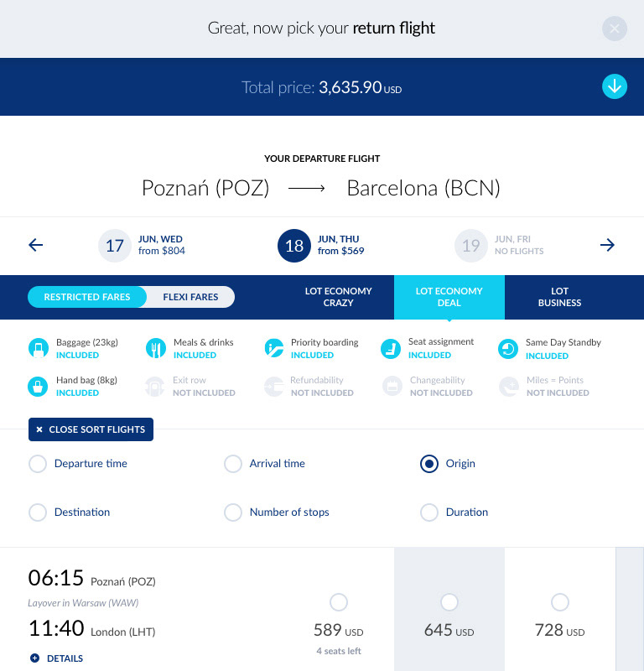644x671 pixels.
Task: Choose the 17 Jun, Wed date
Action: [142, 245]
